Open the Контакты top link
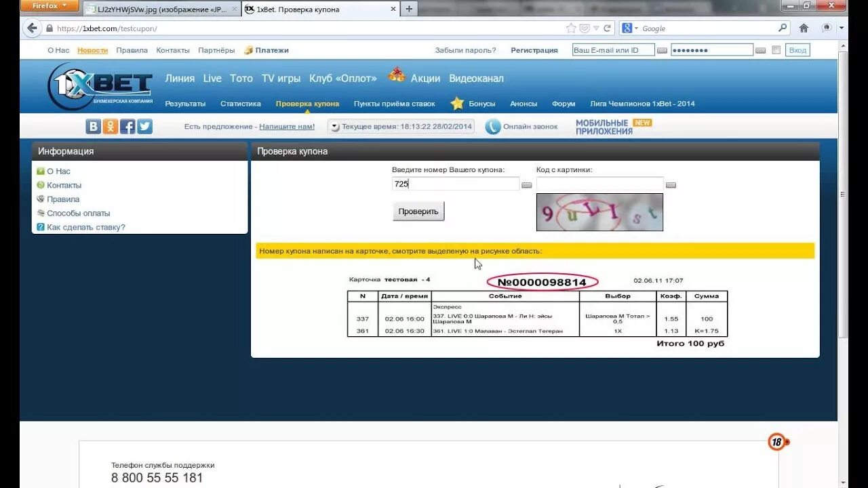Image resolution: width=868 pixels, height=488 pixels. pyautogui.click(x=173, y=50)
